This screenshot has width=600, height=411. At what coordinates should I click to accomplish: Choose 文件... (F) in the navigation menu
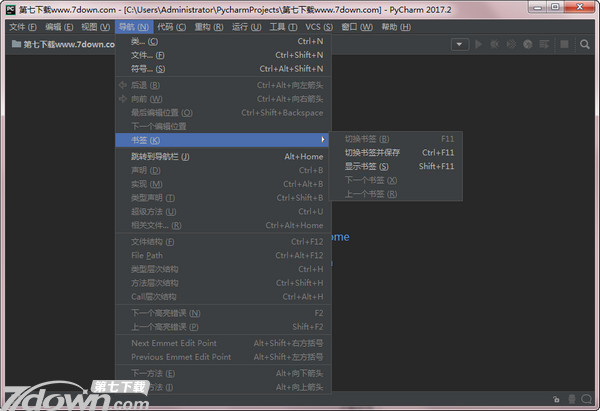pyautogui.click(x=223, y=55)
